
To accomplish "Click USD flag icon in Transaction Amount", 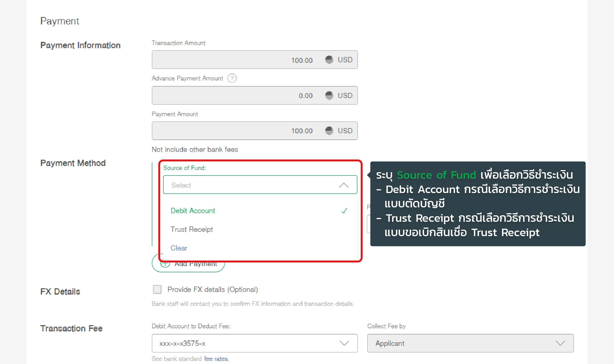I will point(329,60).
